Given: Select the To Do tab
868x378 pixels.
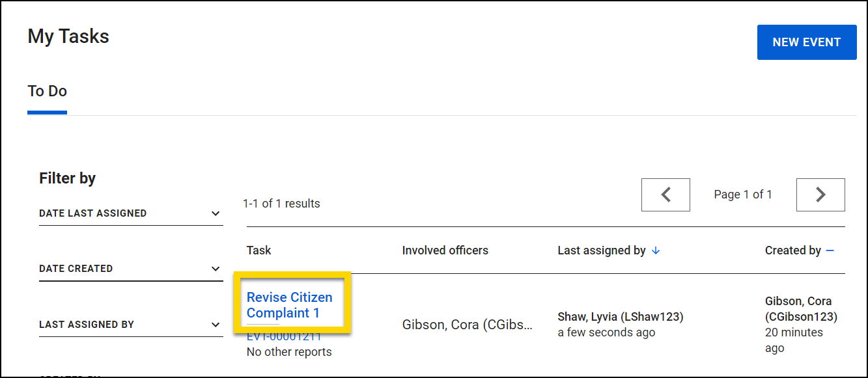Looking at the screenshot, I should [x=47, y=91].
